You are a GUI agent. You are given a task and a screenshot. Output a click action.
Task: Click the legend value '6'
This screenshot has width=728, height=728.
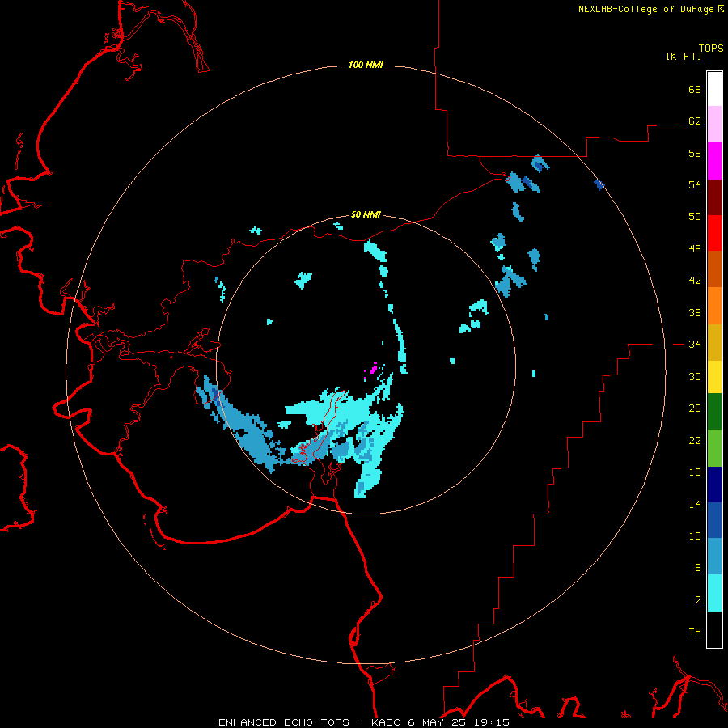(x=698, y=568)
